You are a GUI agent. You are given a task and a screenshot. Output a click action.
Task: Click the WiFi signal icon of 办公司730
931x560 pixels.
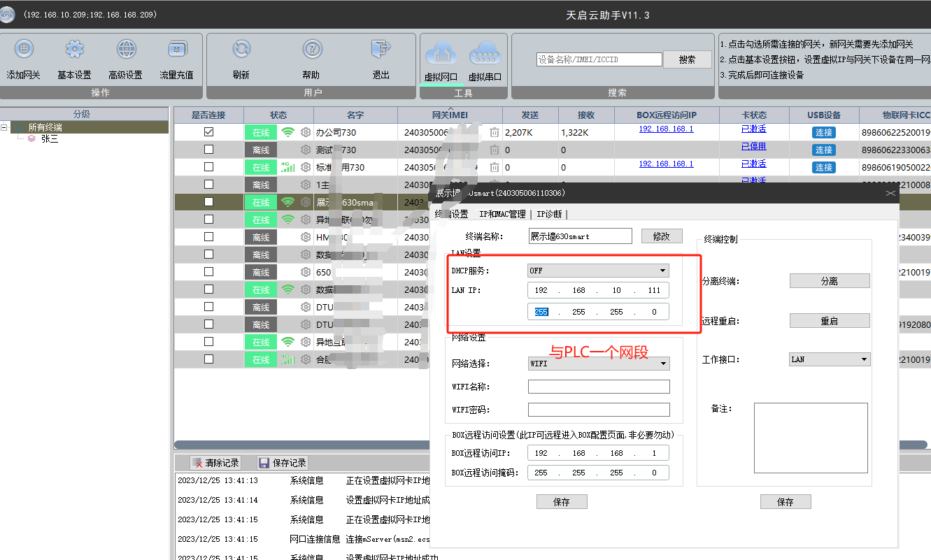287,132
